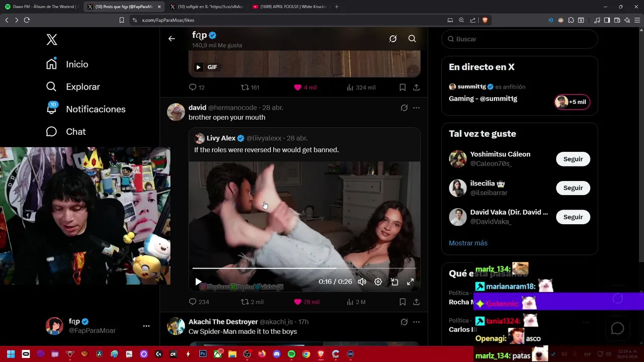
Task: Click the zoom magnifier in address bar
Action: (x=461, y=20)
